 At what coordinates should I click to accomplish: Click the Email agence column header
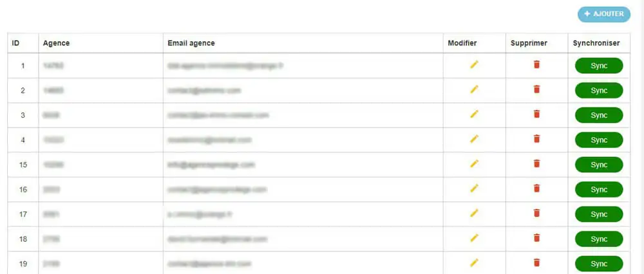[191, 43]
